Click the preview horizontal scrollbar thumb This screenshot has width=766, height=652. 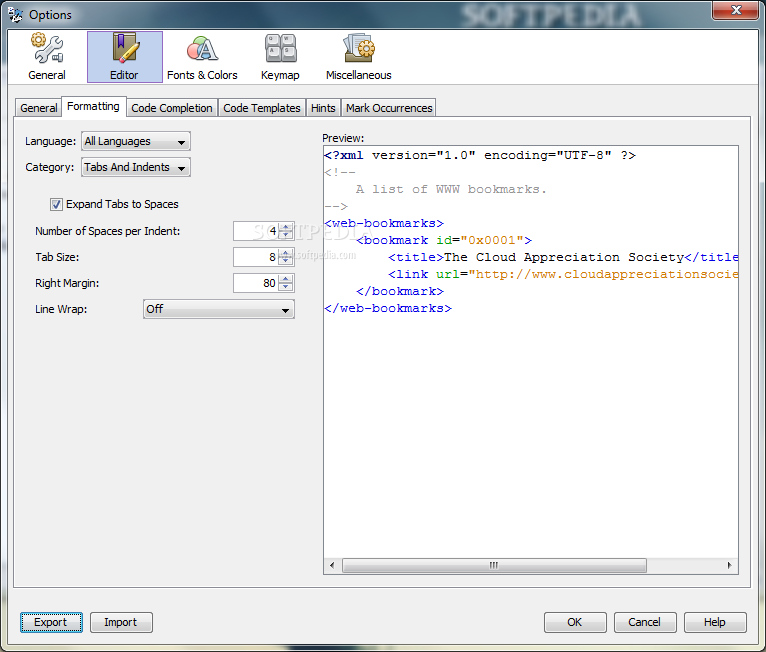tap(494, 566)
